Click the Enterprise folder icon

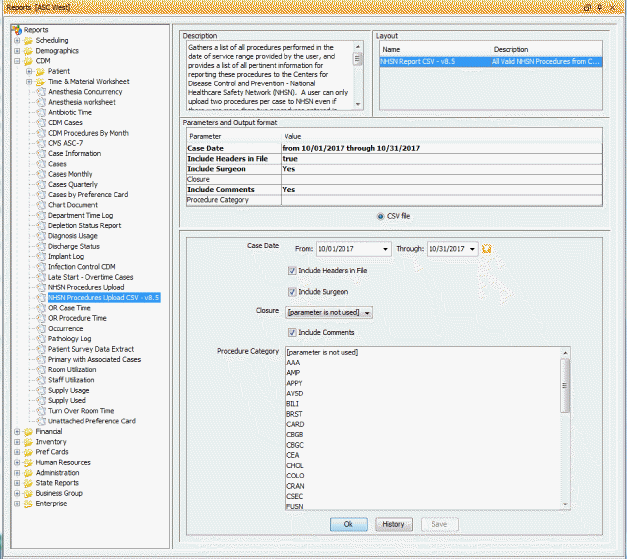click(x=28, y=503)
